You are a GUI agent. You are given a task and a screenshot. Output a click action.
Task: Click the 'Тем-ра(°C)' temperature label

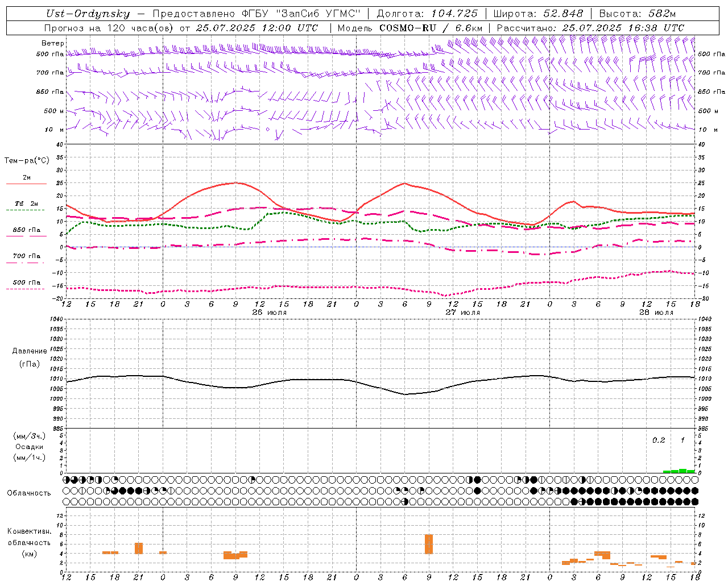tap(27, 161)
